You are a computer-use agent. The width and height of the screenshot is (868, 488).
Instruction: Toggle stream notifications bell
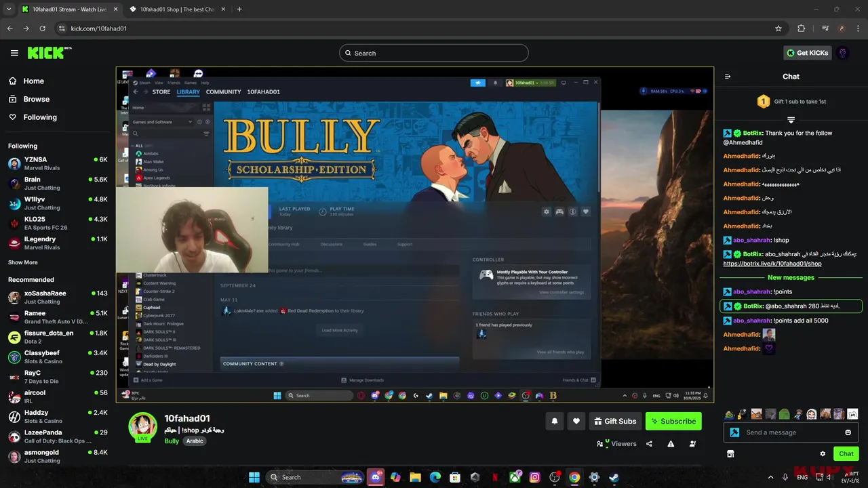555,421
